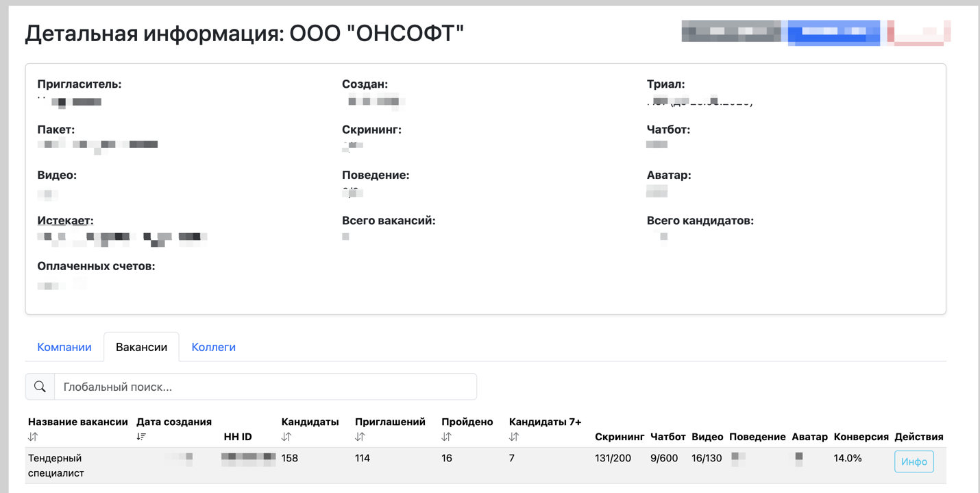
Task: Click the Видео column header in table
Action: pyautogui.click(x=707, y=437)
